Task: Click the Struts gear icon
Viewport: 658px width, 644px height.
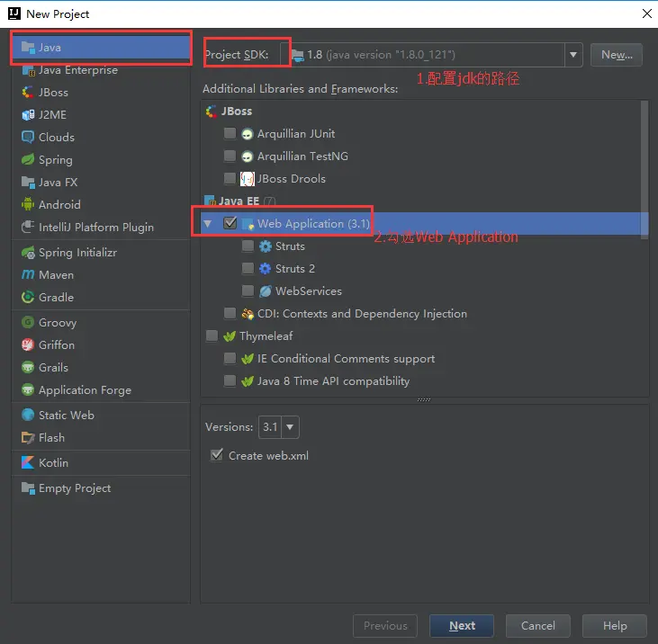Action: pyautogui.click(x=266, y=246)
